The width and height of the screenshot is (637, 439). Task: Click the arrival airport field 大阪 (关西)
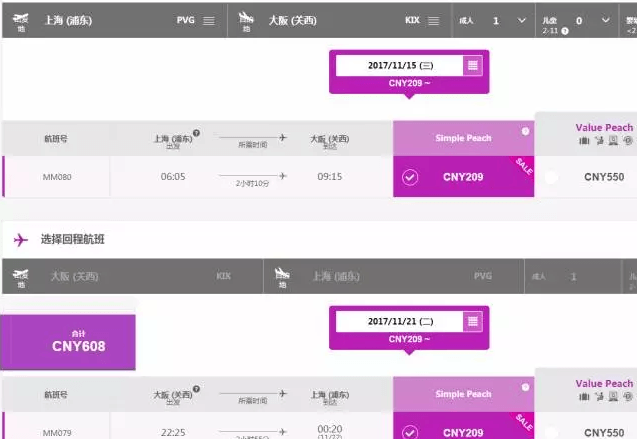click(x=340, y=20)
